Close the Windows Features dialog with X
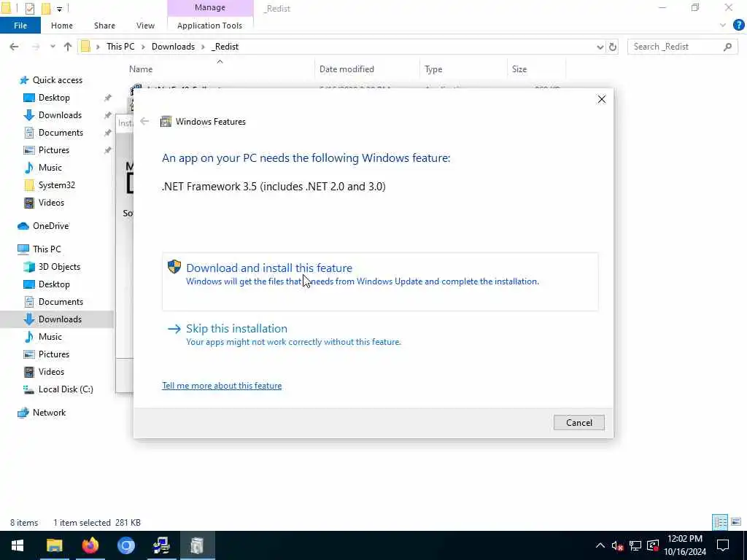 pos(602,99)
